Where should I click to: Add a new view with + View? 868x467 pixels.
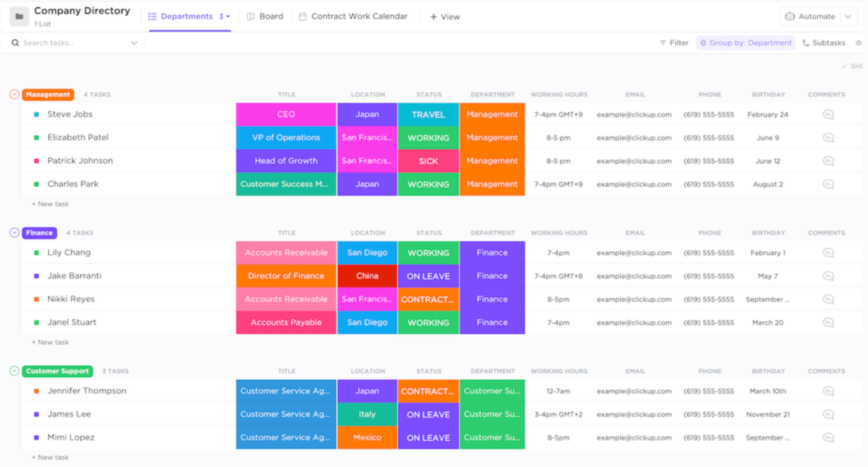445,17
